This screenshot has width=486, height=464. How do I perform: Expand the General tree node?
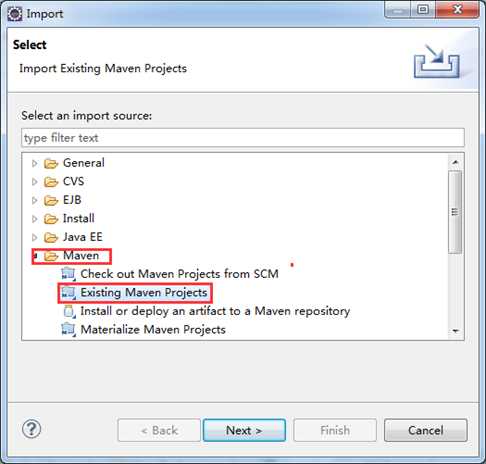34,163
